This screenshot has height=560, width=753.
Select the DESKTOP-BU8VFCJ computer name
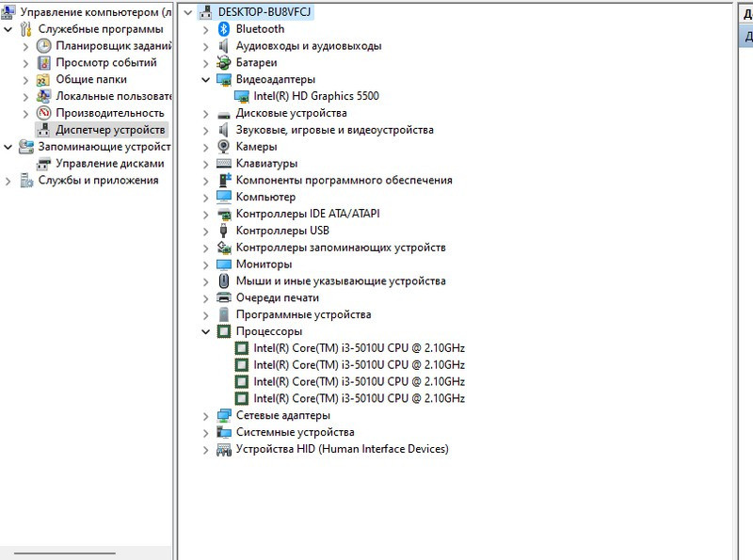pos(264,12)
